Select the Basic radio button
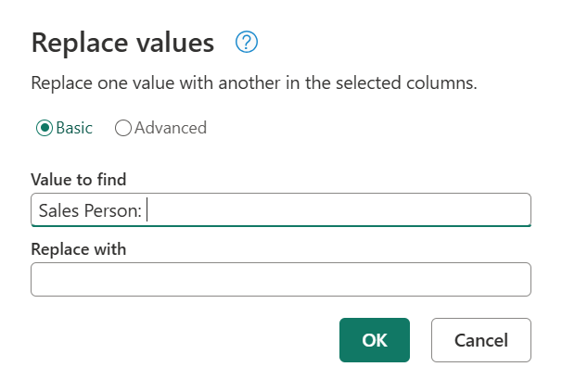This screenshot has height=392, width=562. click(x=43, y=128)
